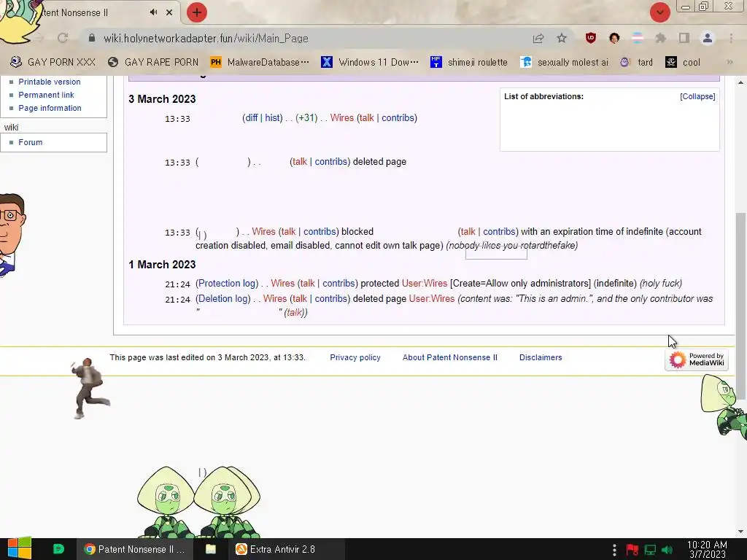The width and height of the screenshot is (747, 560).
Task: Open Wires user link in the blocked row
Action: [x=264, y=231]
